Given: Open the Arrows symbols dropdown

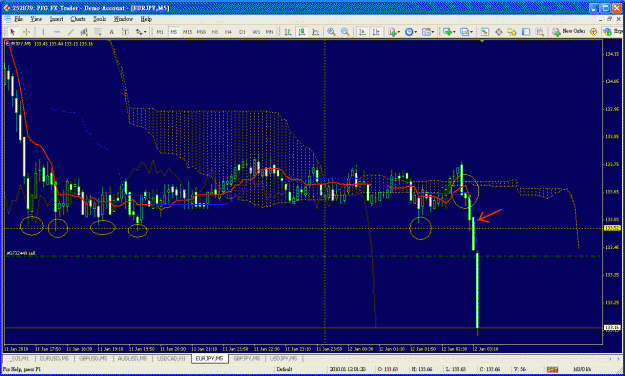Looking at the screenshot, I should (x=141, y=32).
